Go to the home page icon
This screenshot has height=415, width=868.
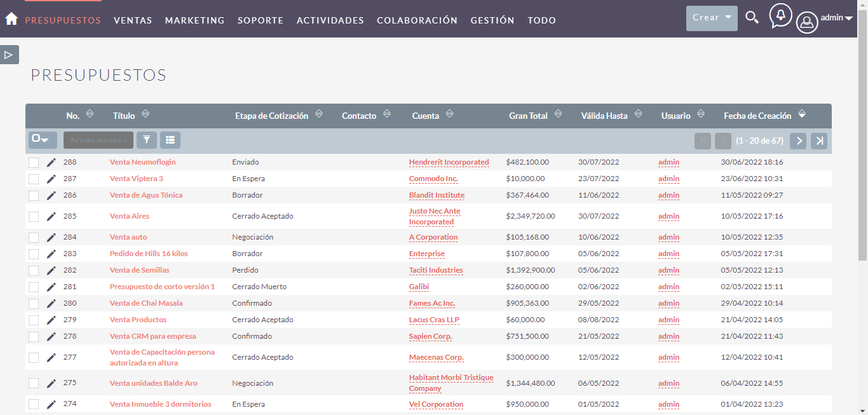(11, 19)
